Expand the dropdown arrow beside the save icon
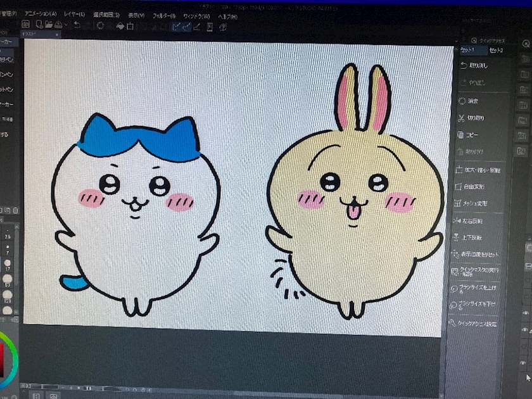 pos(66,25)
